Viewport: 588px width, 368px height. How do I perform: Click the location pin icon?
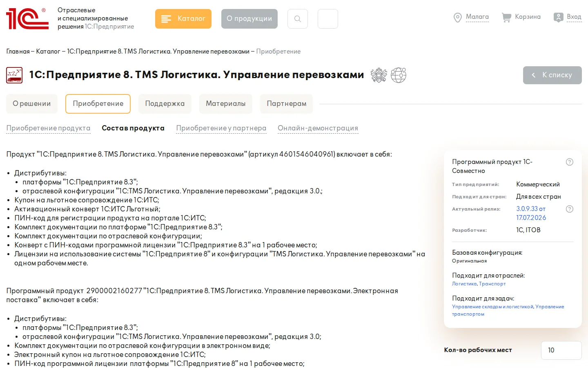[x=458, y=18]
